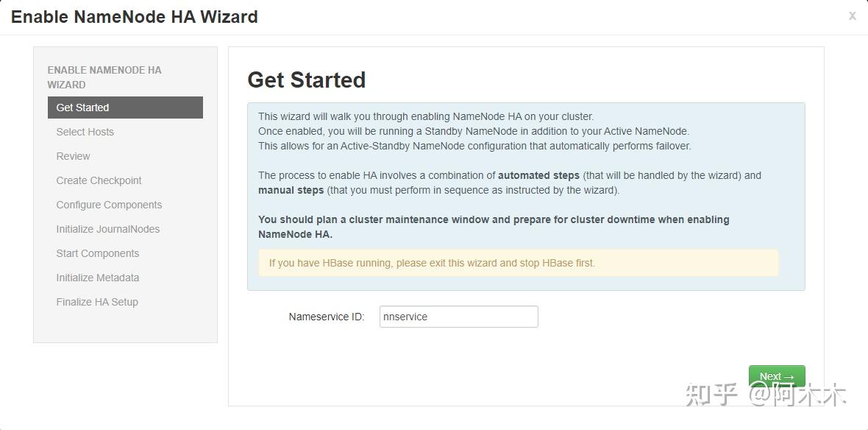Go to Finalize HA Setup step
The width and height of the screenshot is (868, 430).
pyautogui.click(x=97, y=302)
